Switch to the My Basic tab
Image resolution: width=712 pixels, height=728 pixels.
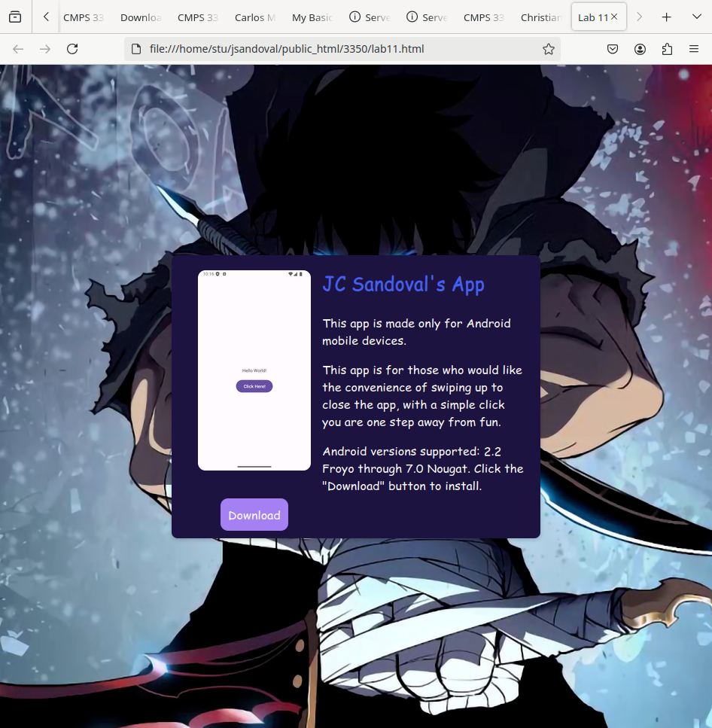pyautogui.click(x=312, y=17)
